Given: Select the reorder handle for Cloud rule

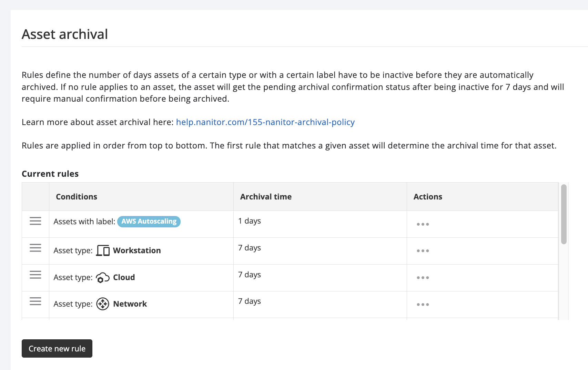Looking at the screenshot, I should coord(35,275).
